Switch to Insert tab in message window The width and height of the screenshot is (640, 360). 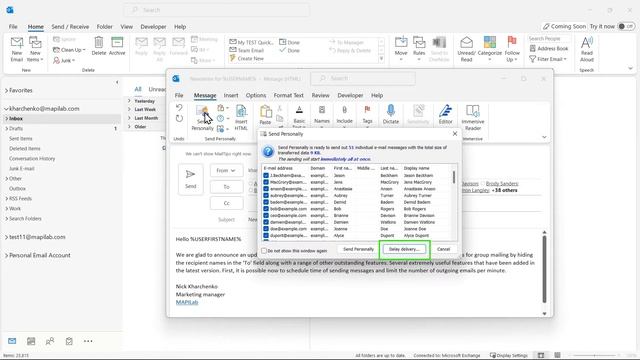coord(231,95)
